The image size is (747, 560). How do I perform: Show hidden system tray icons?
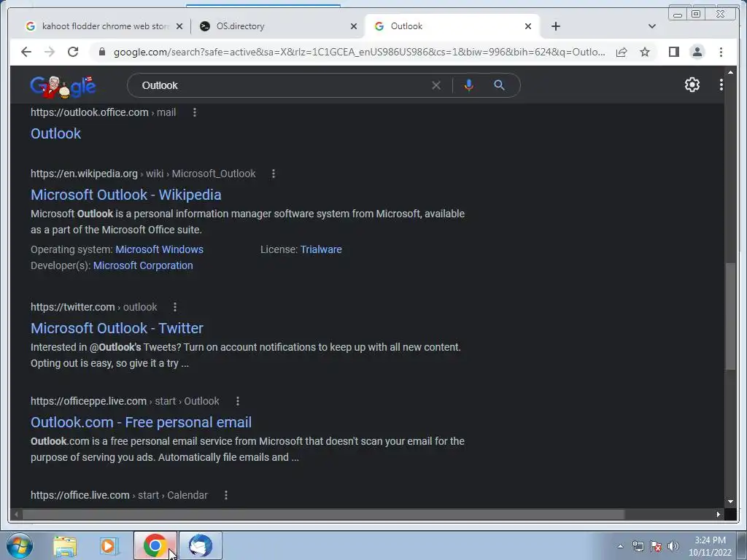click(x=620, y=546)
